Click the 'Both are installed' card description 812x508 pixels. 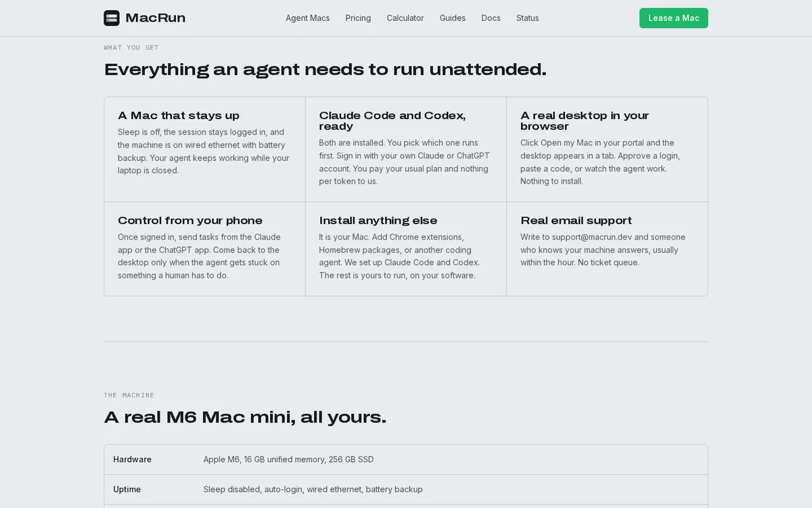click(405, 162)
